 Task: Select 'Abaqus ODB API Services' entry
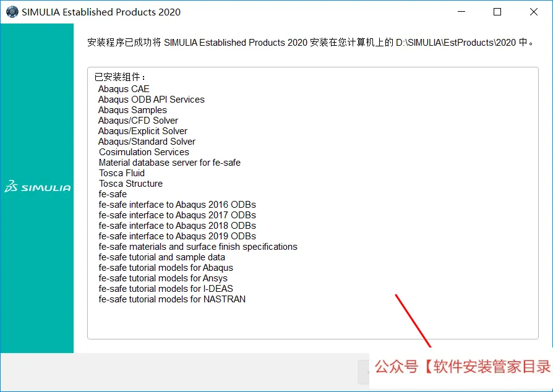pos(152,100)
